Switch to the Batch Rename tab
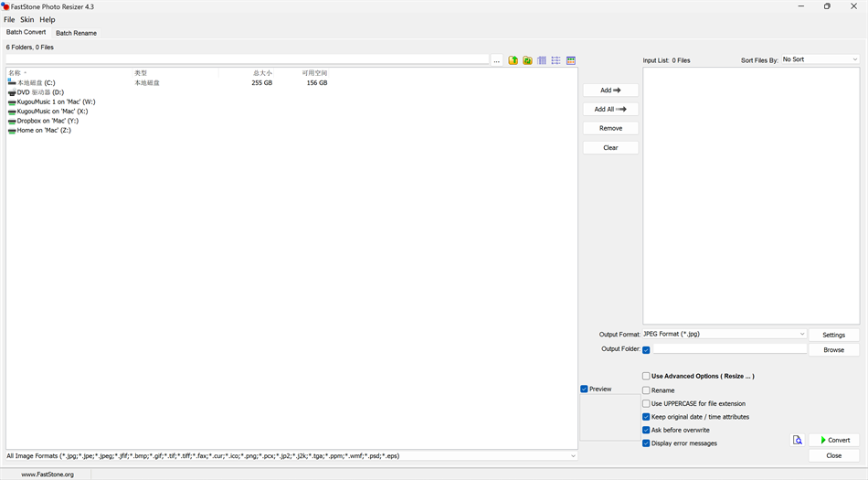 [x=77, y=33]
